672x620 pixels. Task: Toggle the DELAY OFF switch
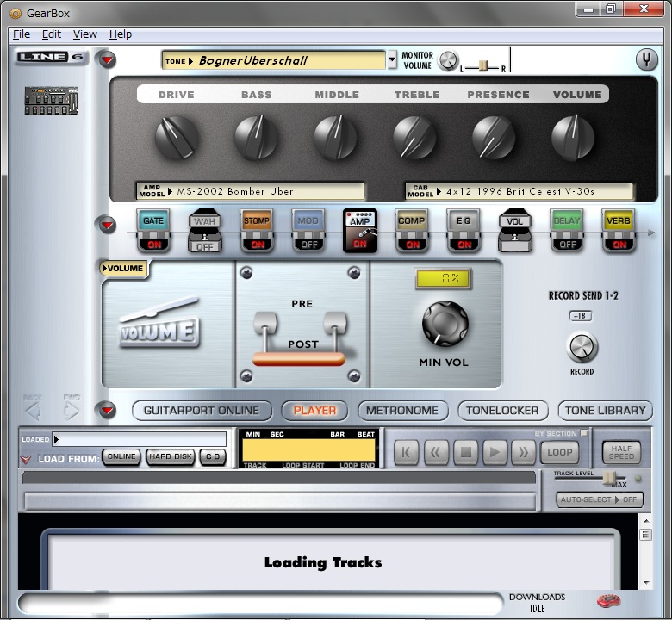(x=567, y=245)
